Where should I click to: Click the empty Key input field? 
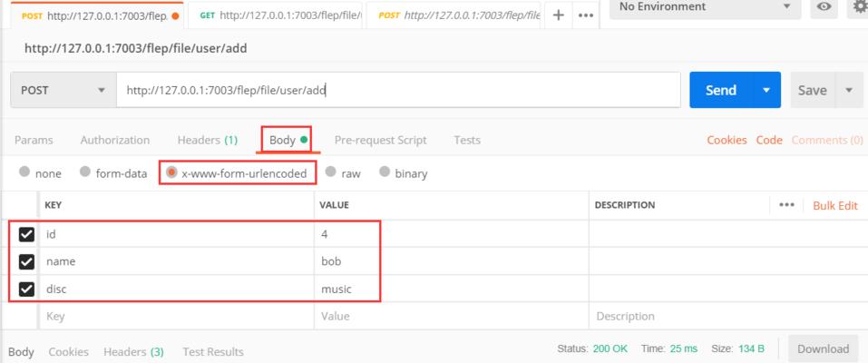pos(177,316)
